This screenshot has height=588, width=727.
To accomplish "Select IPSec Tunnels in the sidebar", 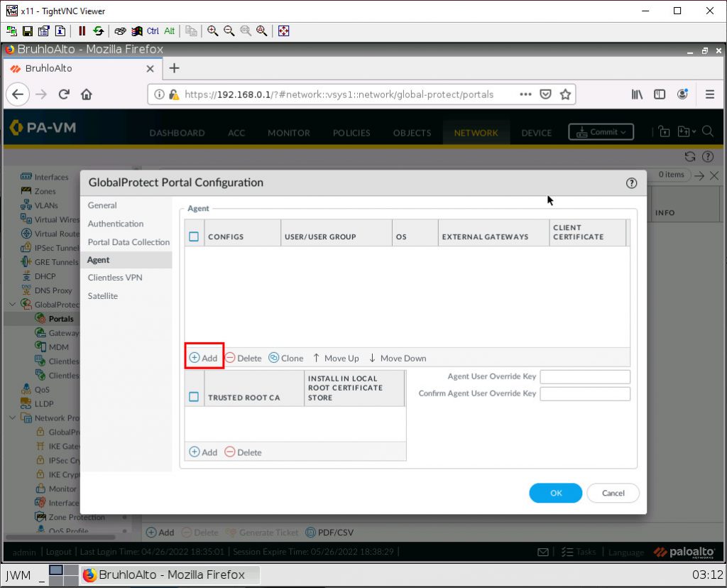I will click(x=50, y=248).
